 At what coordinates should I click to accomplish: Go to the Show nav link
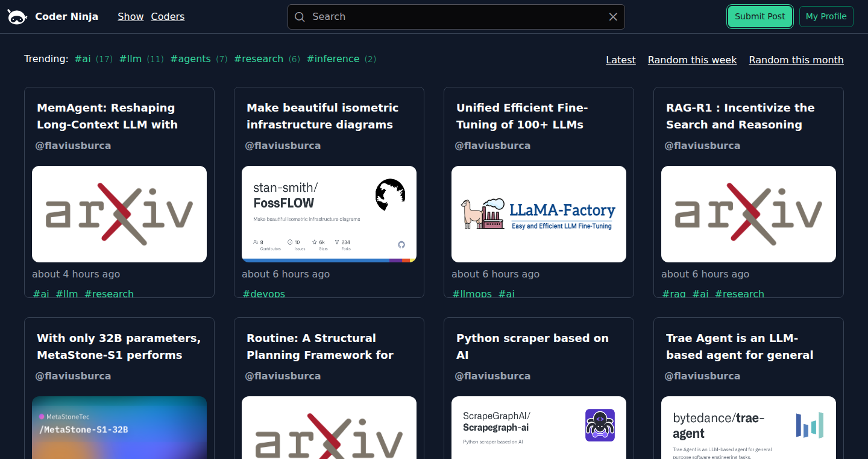(x=131, y=17)
